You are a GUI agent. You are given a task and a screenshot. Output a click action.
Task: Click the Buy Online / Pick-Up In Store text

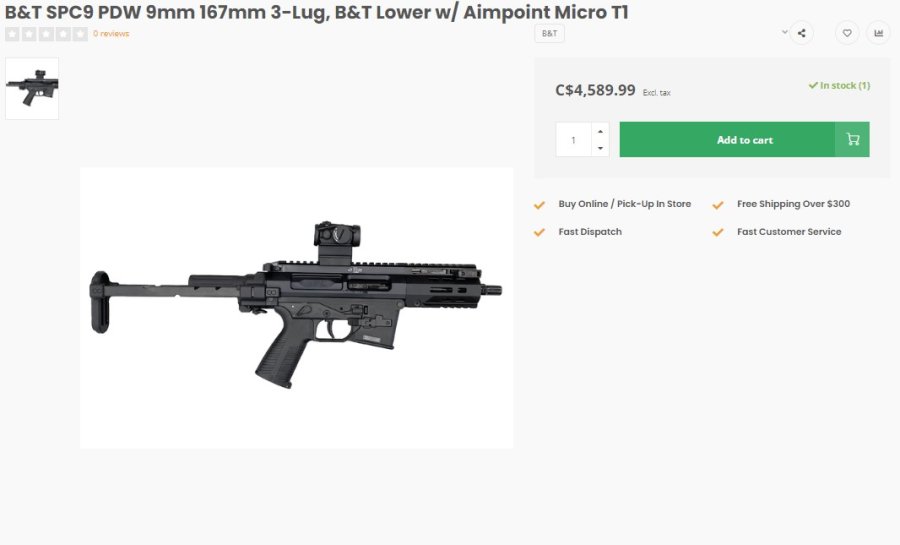point(624,204)
